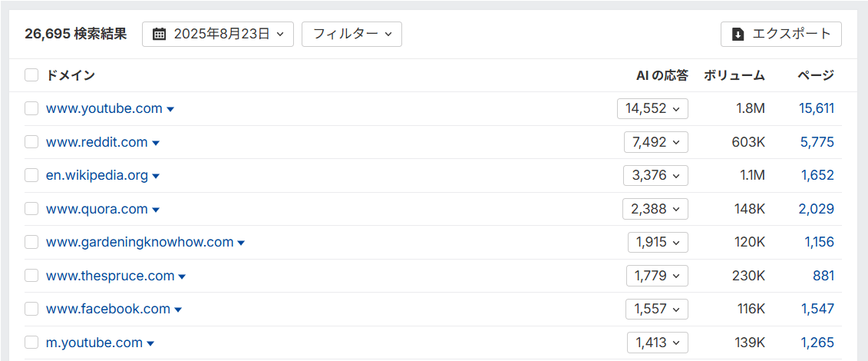The width and height of the screenshot is (868, 361).
Task: Open the 5,775 pages link for reddit
Action: (x=817, y=142)
